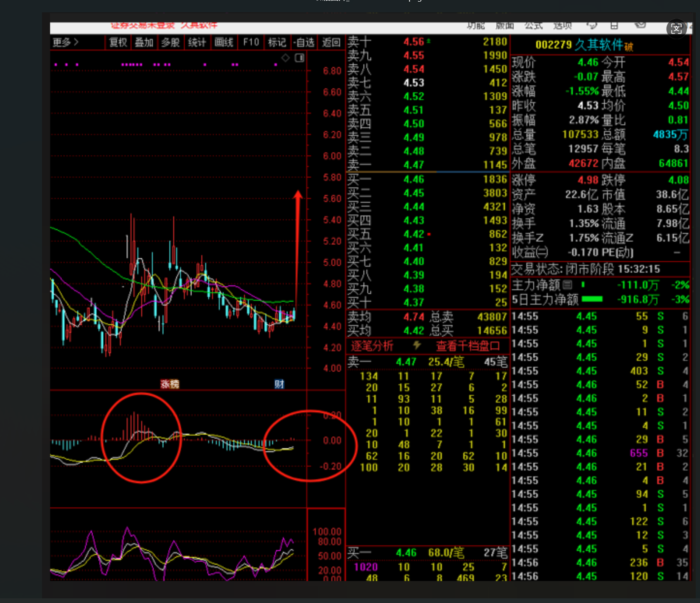Select the 买三 order row with 4321
The height and width of the screenshot is (603, 700).
(427, 207)
